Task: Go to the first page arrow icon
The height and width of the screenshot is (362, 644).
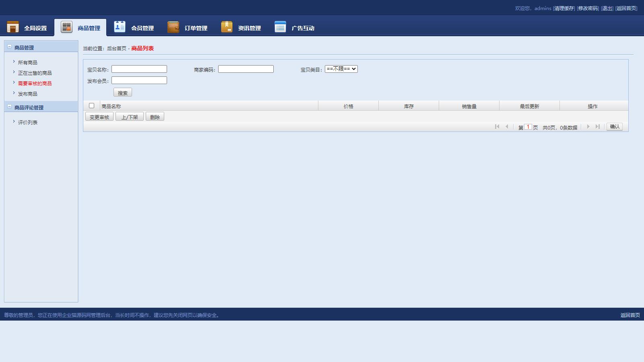Action: coord(497,127)
